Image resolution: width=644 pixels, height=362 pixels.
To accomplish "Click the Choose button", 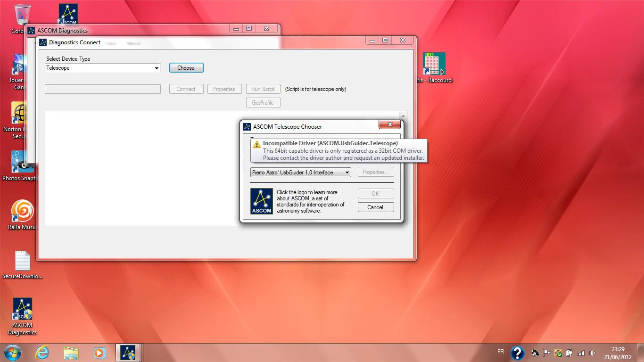I will [x=186, y=68].
